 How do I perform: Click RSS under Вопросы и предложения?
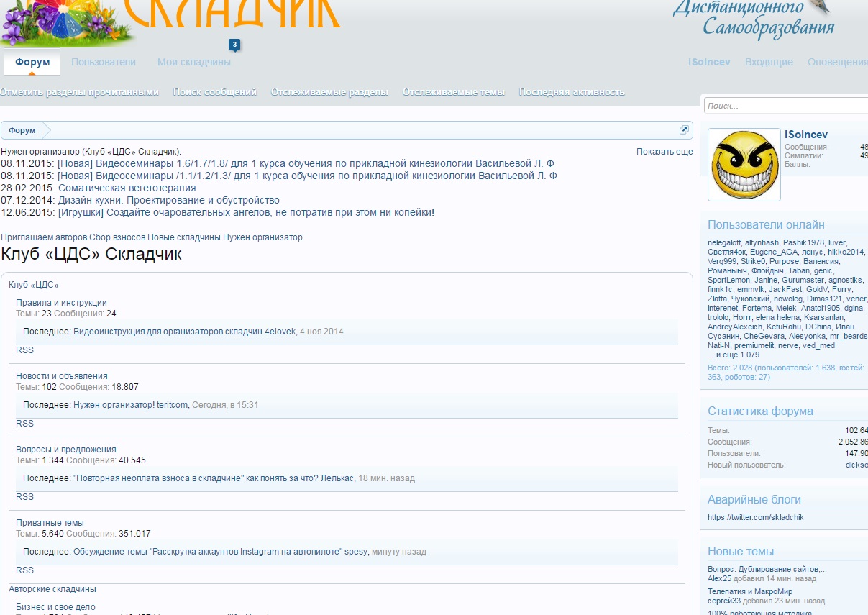(x=24, y=497)
